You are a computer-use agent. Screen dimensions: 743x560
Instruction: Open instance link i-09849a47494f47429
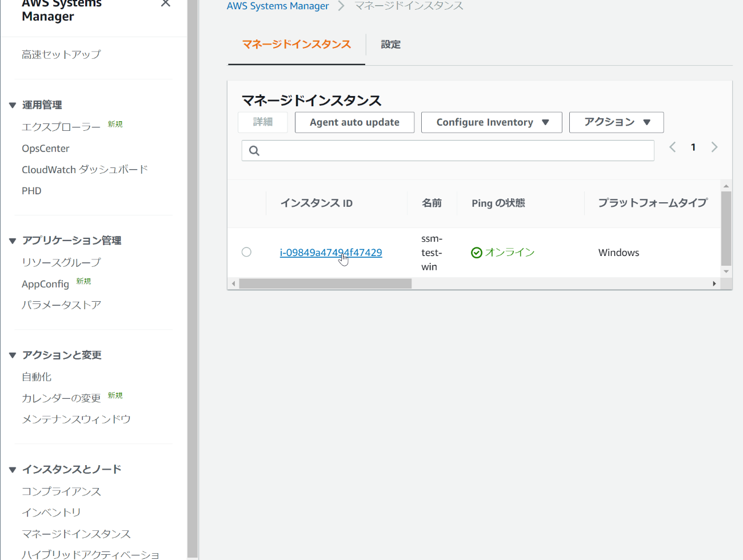click(331, 253)
